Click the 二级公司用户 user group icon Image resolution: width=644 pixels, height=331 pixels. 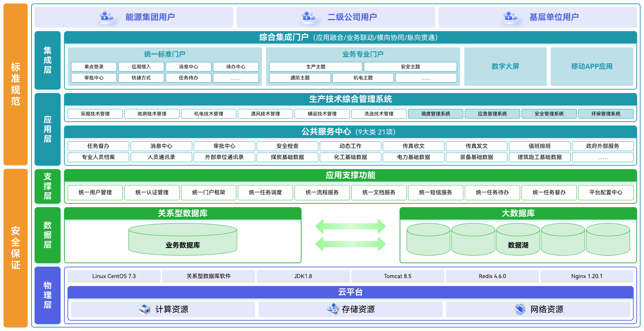(x=308, y=17)
